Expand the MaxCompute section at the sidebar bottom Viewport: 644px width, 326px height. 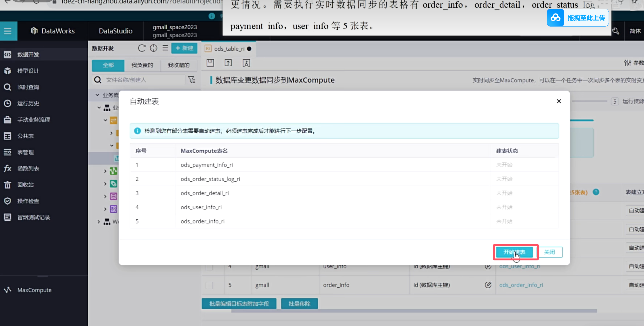click(34, 290)
